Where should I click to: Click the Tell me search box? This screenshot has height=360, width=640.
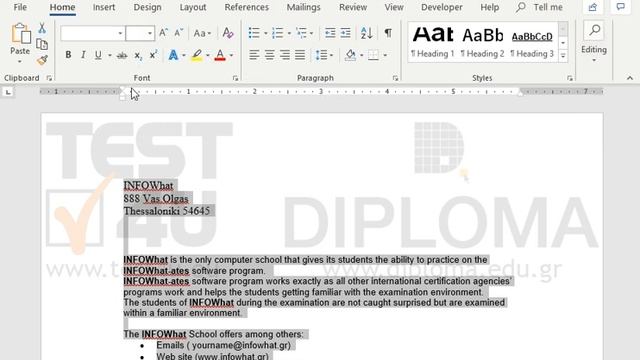(539, 7)
